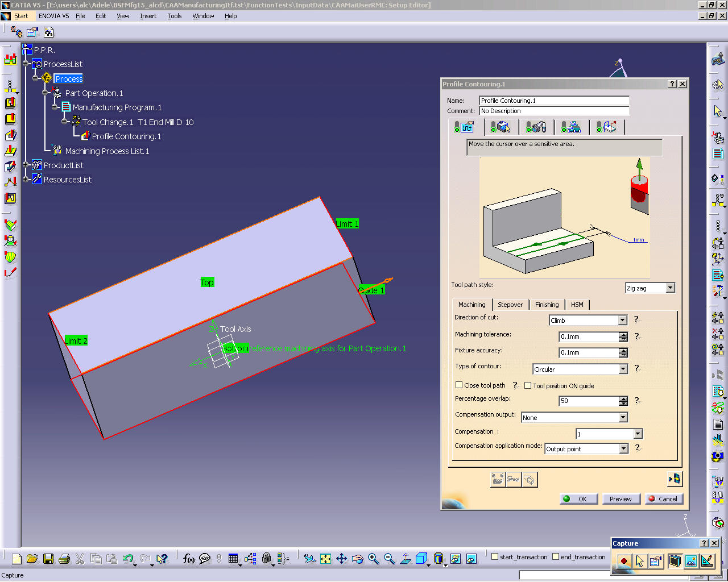Open the Tools menu
The width and height of the screenshot is (728, 582).
[174, 16]
